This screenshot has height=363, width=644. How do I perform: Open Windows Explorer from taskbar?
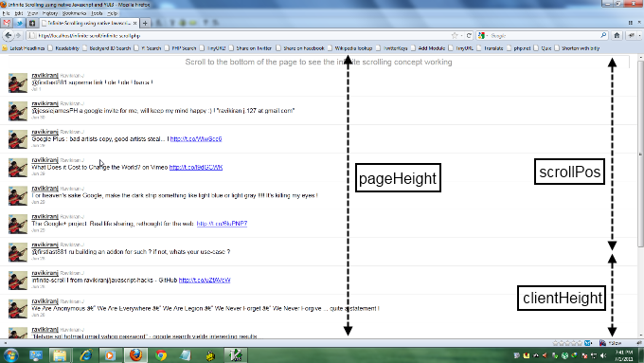[x=60, y=355]
